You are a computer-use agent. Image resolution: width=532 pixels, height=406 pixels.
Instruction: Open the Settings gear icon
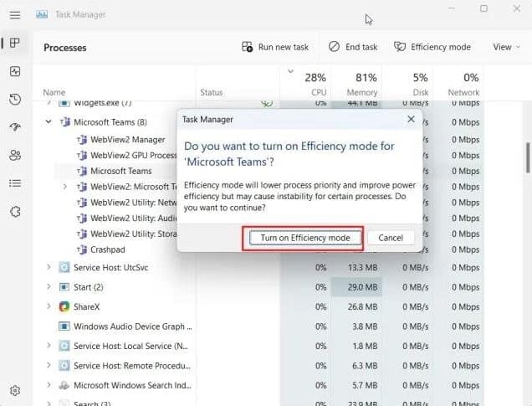coord(15,390)
